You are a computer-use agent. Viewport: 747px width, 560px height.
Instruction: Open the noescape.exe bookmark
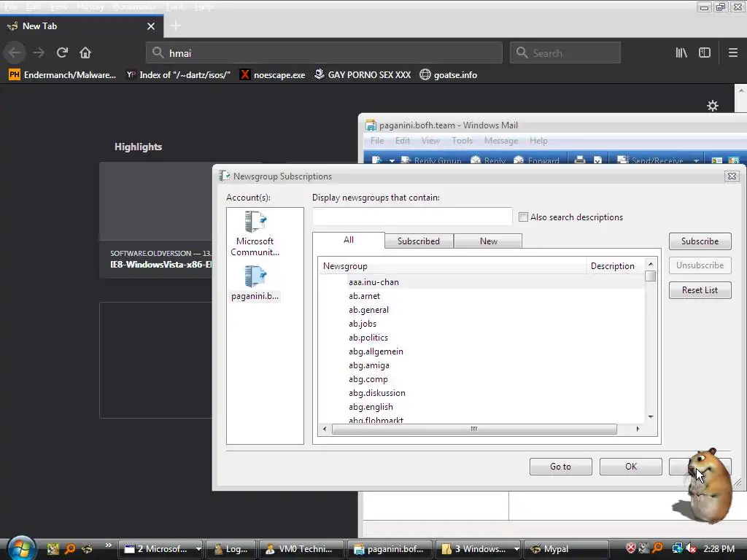(x=273, y=75)
